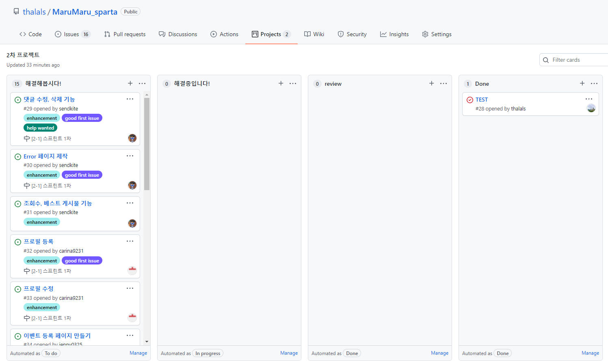Click the repository icon next to thalals
Image resolution: width=608 pixels, height=364 pixels.
pos(16,11)
